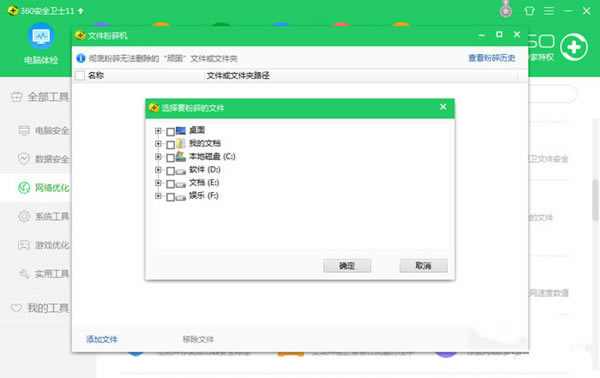Open the hamburger menu in 360 titlebar
This screenshot has height=378, width=600.
tap(549, 11)
